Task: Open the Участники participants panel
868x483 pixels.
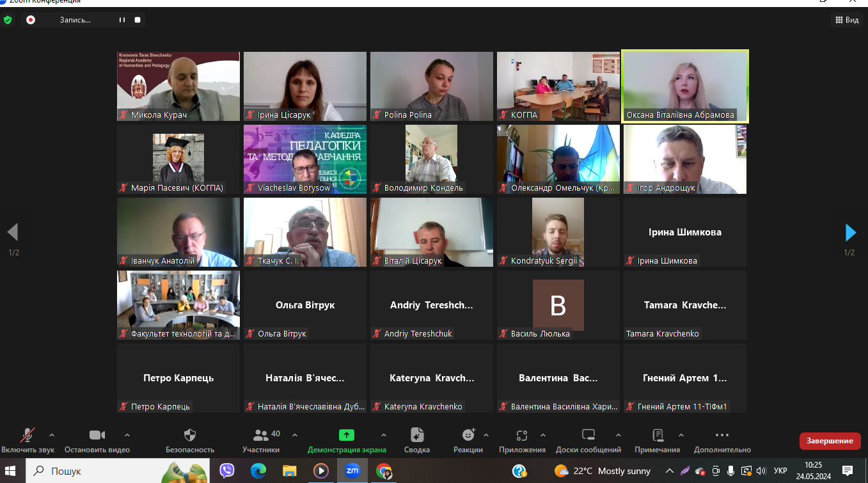Action: [x=261, y=436]
